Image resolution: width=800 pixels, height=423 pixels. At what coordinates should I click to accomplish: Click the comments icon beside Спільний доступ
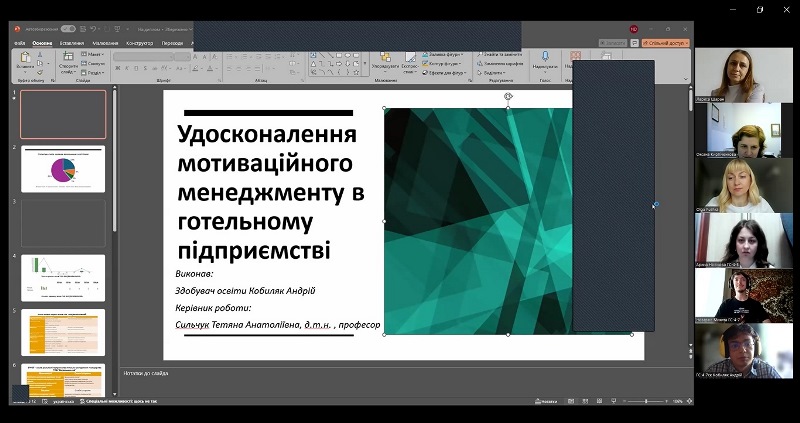pyautogui.click(x=636, y=43)
